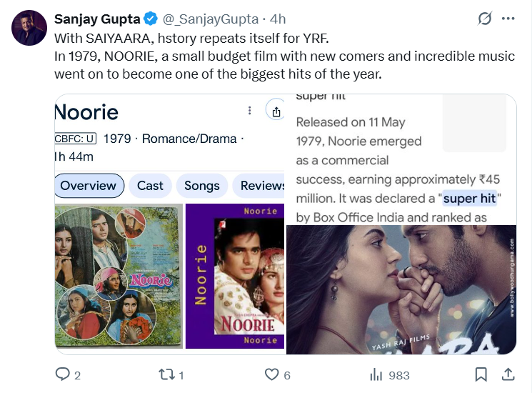532x393 pixels.
Task: Repost this tweet via retweet icon
Action: pos(166,374)
